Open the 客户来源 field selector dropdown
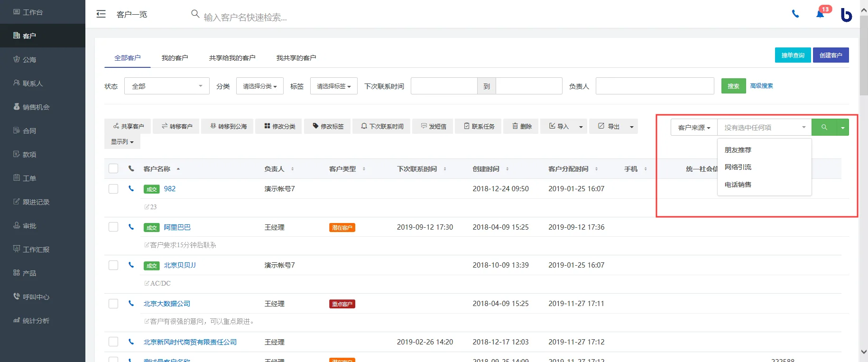 [694, 127]
